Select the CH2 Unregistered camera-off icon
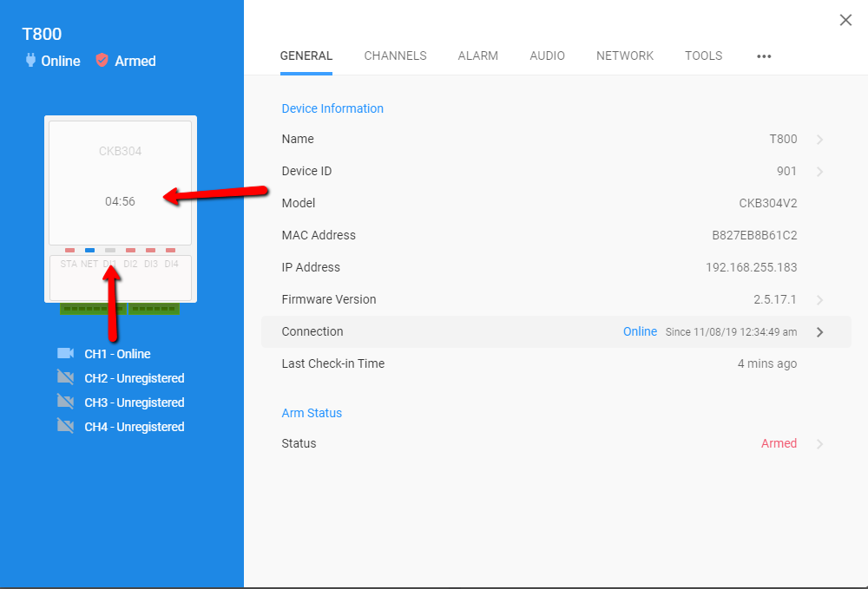 [x=65, y=377]
